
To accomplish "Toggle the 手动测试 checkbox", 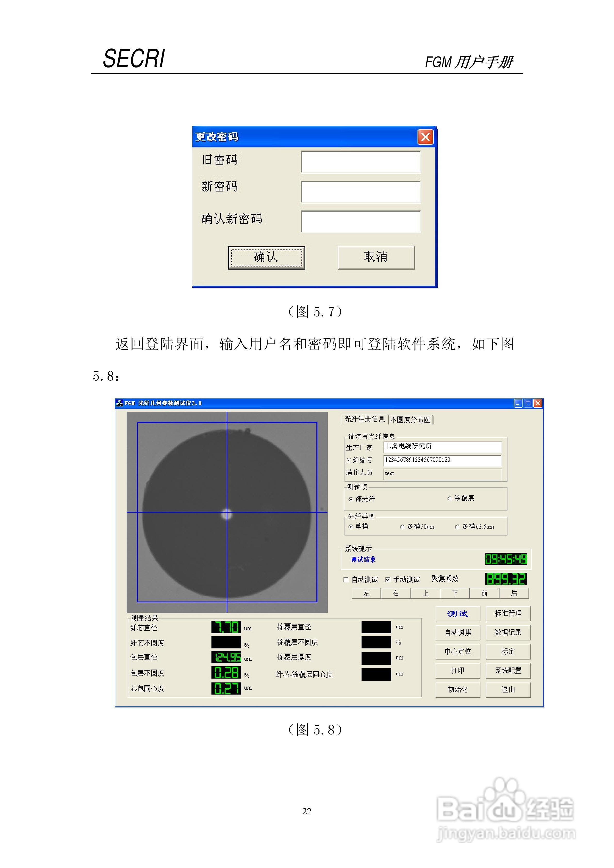I will 387,580.
